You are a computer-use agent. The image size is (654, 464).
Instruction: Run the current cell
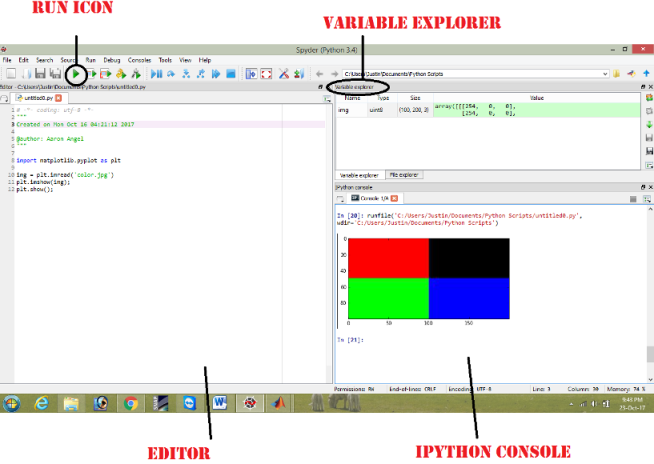coord(91,74)
